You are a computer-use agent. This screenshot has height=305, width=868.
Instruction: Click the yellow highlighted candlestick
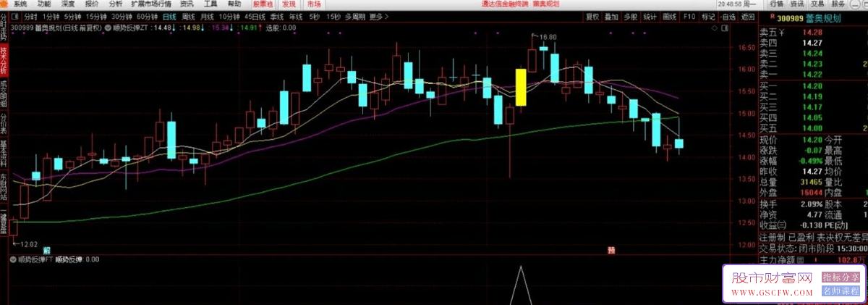(x=521, y=88)
